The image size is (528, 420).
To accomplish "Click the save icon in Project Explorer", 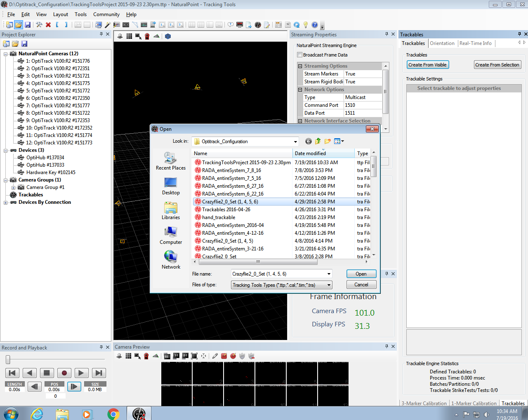I will [x=24, y=44].
